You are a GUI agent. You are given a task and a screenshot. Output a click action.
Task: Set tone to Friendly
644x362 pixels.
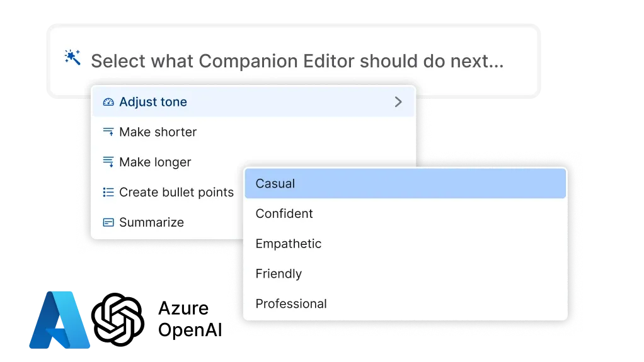point(279,274)
